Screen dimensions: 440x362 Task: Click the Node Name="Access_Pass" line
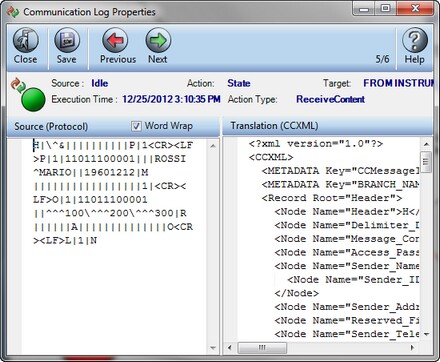347,252
